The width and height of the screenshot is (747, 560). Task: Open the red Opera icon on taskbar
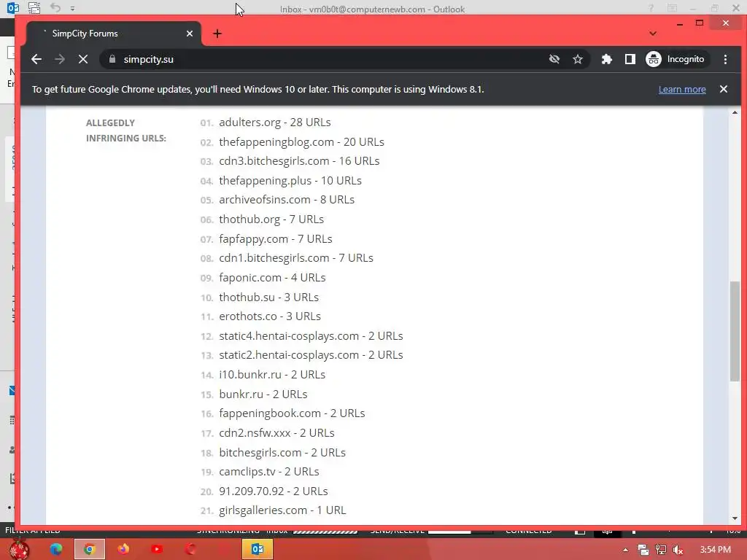pos(190,549)
